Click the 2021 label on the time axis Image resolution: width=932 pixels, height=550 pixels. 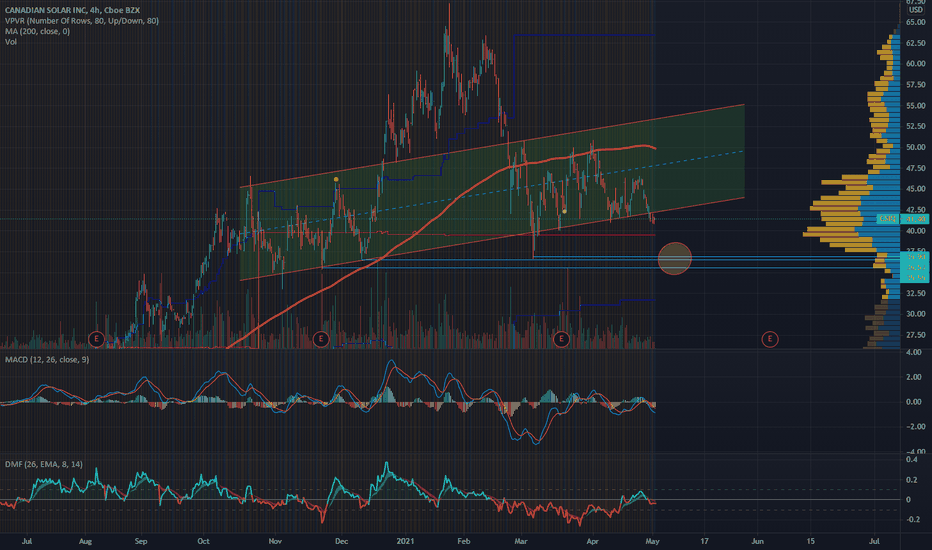point(405,541)
